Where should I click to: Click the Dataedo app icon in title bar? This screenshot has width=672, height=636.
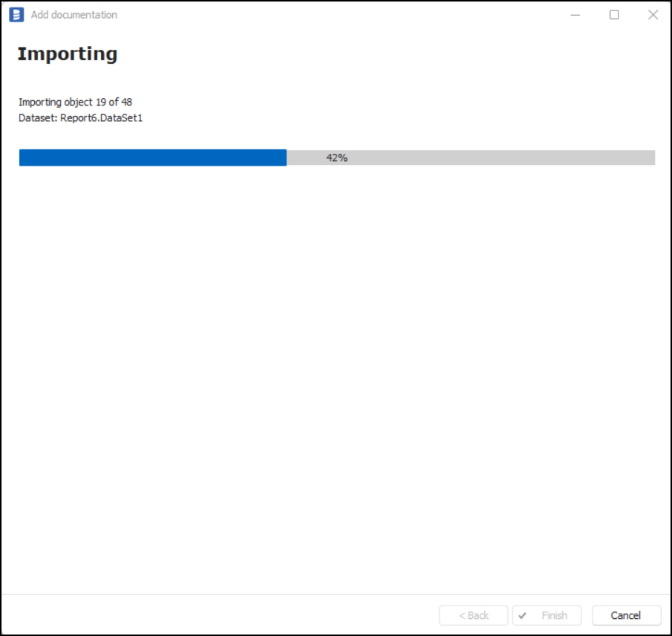(x=16, y=15)
